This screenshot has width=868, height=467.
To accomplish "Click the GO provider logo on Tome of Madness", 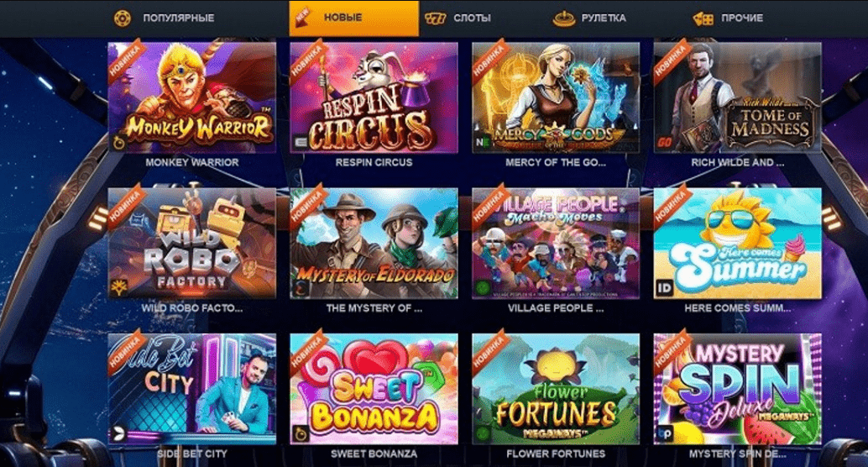I will (664, 143).
